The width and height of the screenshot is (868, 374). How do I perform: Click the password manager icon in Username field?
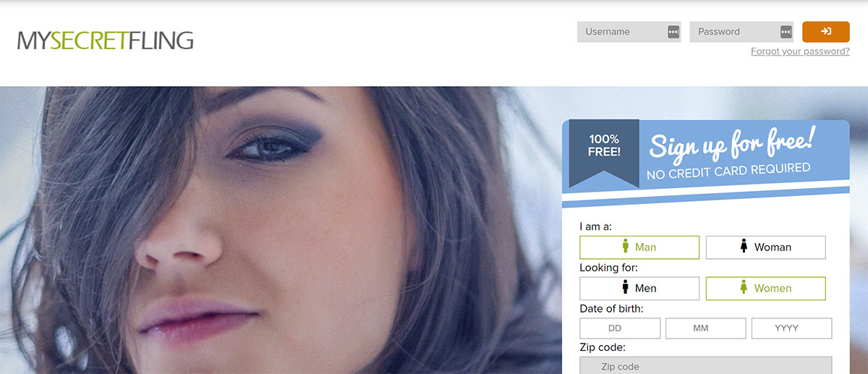(673, 32)
